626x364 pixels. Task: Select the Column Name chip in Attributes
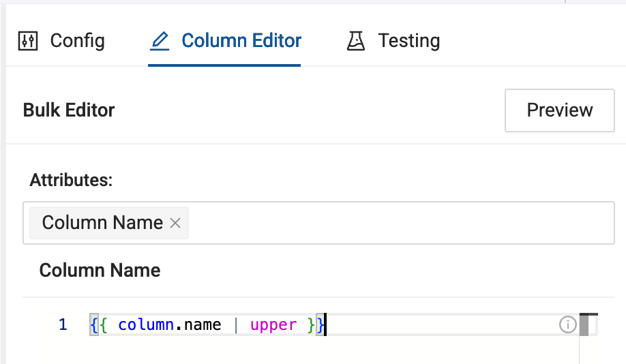(x=102, y=223)
